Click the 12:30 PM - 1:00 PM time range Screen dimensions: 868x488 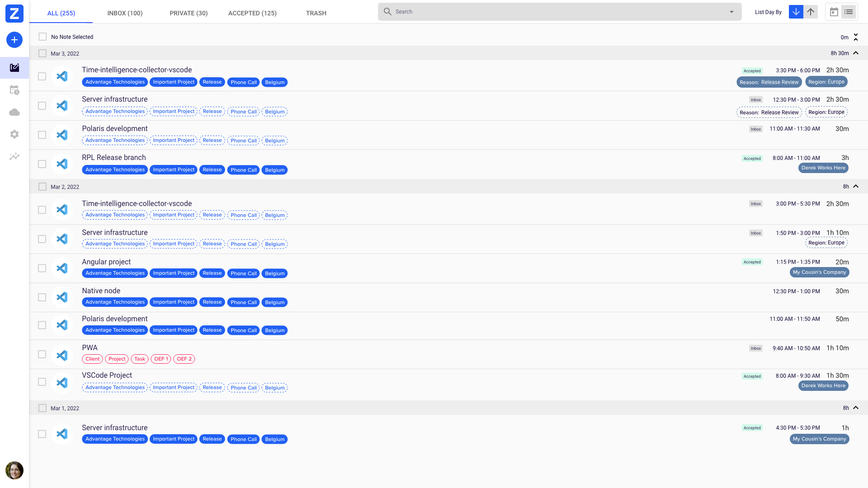pos(796,291)
